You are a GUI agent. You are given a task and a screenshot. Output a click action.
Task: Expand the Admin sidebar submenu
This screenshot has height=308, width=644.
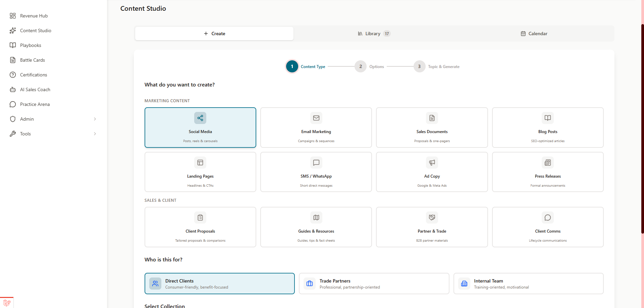pos(95,119)
